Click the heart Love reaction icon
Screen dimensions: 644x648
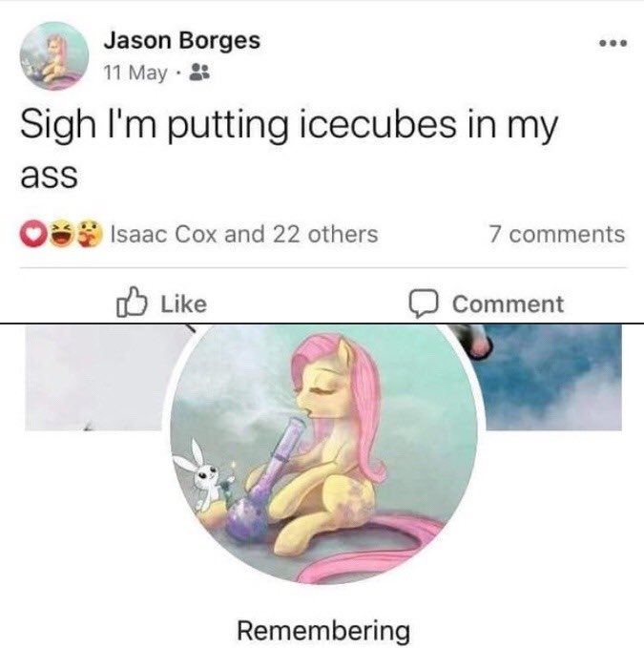click(x=33, y=234)
